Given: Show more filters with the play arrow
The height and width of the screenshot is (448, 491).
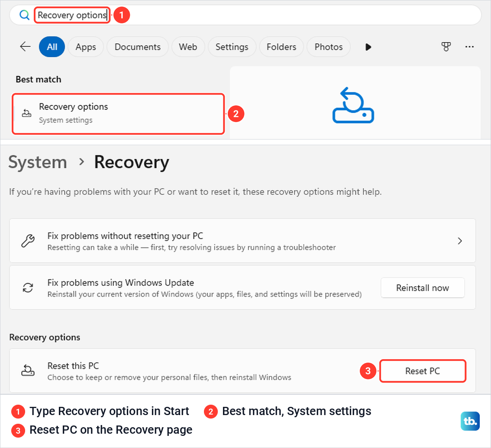Looking at the screenshot, I should point(368,47).
